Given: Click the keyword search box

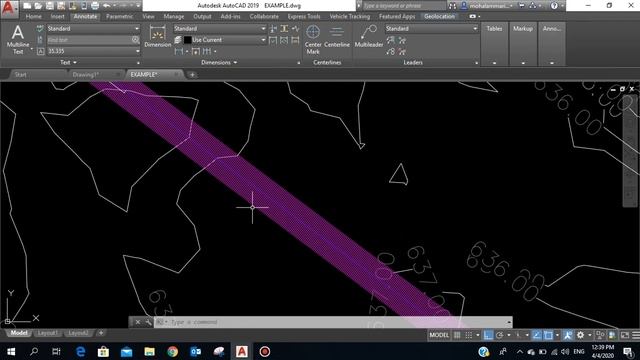Looking at the screenshot, I should [404, 6].
